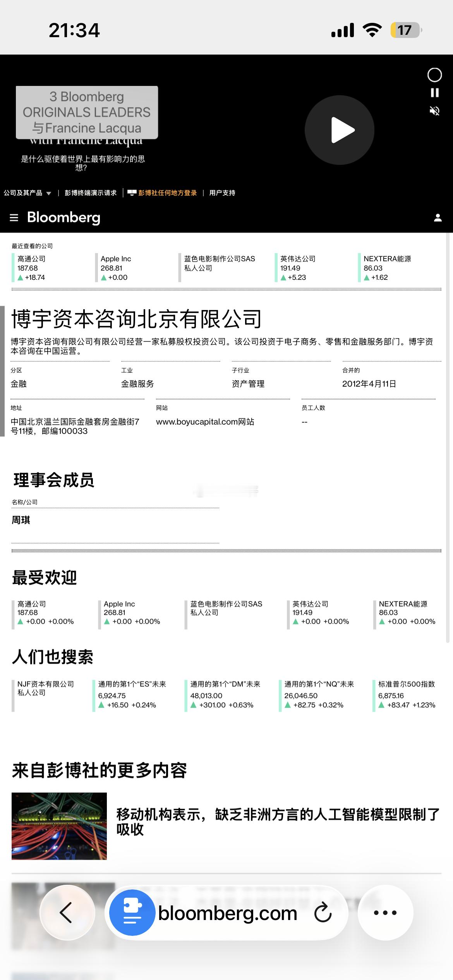Click the 资产管理 sub-industry value
The width and height of the screenshot is (453, 980).
click(248, 384)
